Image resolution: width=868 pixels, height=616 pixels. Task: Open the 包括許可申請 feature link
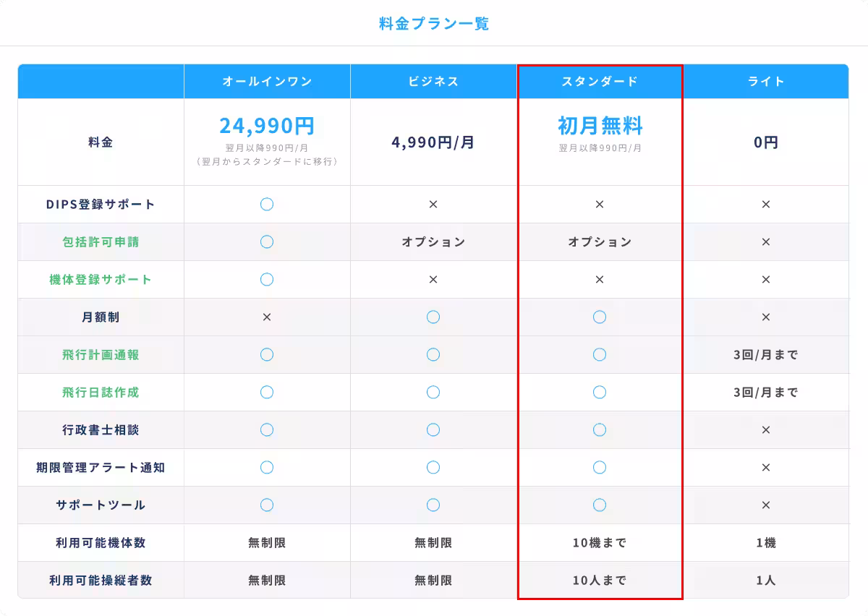coord(101,242)
